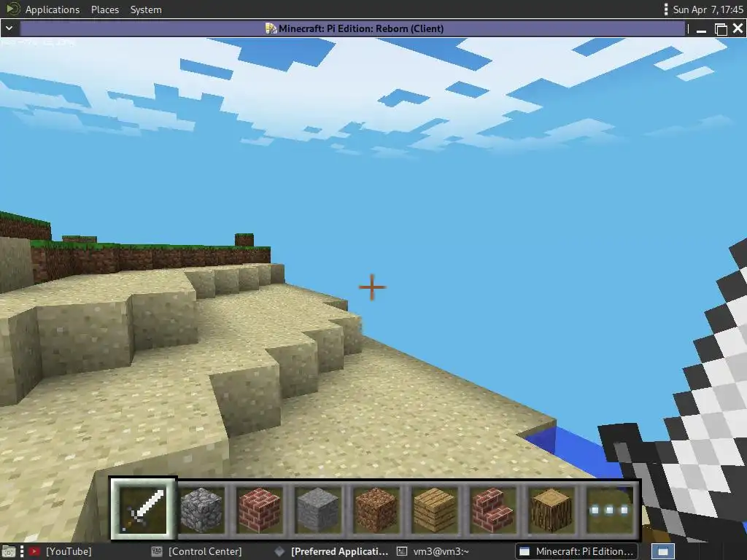Click the workspace switcher in bottom panel

(x=662, y=551)
